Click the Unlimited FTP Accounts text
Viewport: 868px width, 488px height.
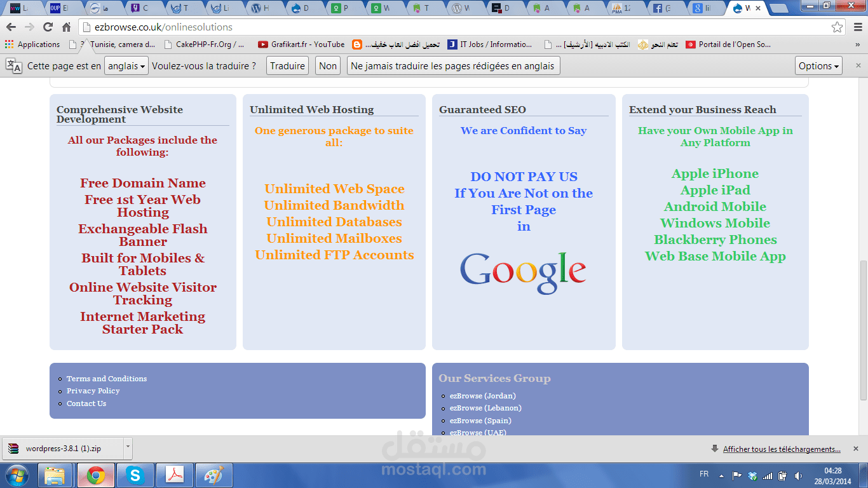click(334, 255)
